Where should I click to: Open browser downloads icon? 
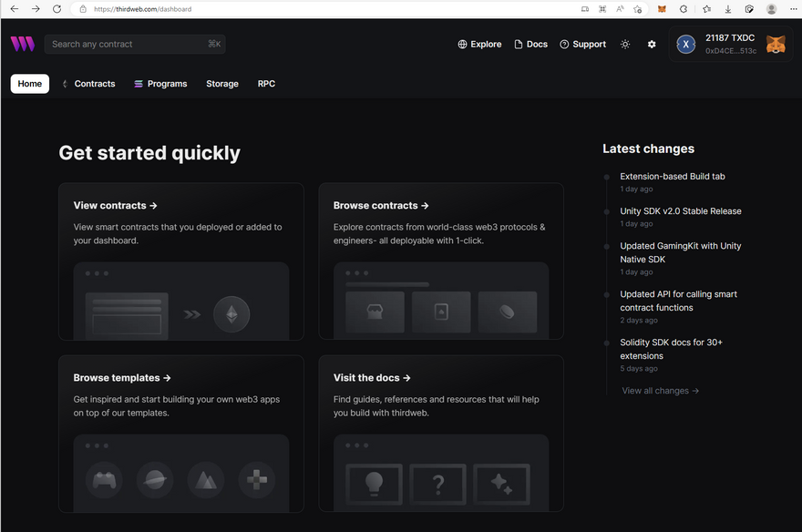coord(728,9)
